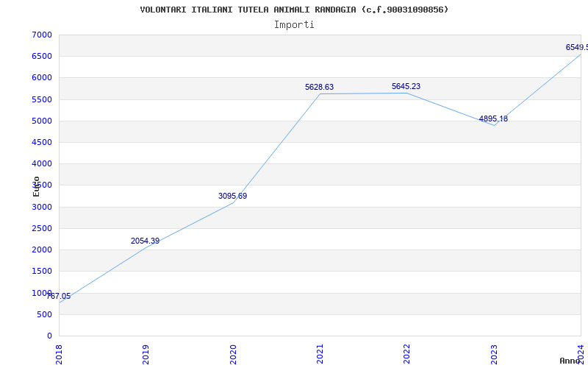Click the 0 y-axis tick label

point(49,336)
